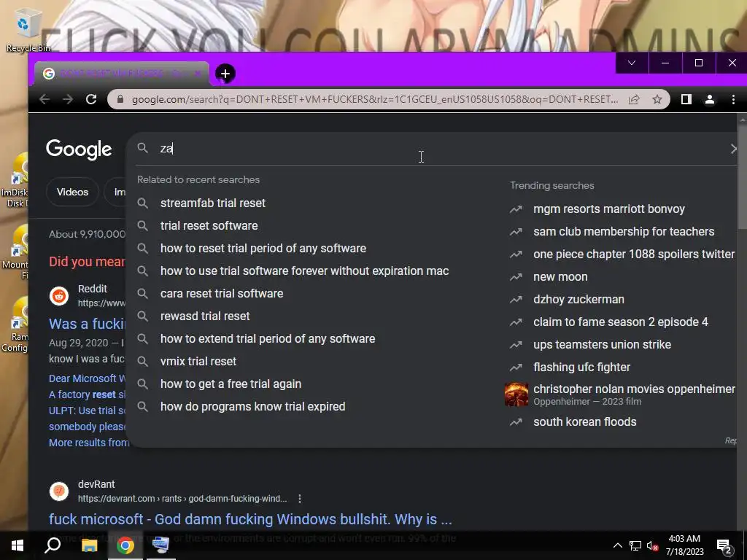This screenshot has height=560, width=747.
Task: Choose suggestion about trial software forever on mac
Action: pyautogui.click(x=304, y=271)
